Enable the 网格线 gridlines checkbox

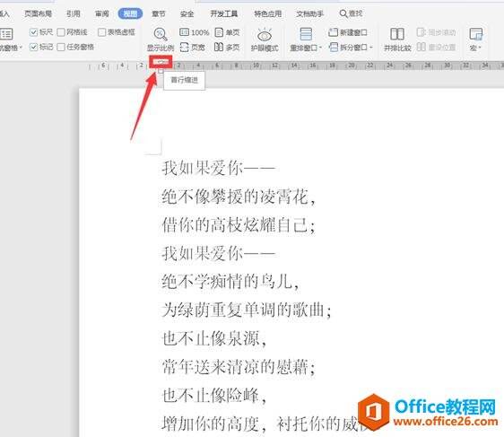click(61, 32)
